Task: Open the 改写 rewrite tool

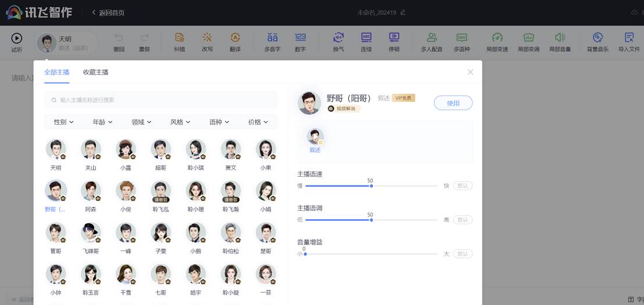Action: pos(207,38)
